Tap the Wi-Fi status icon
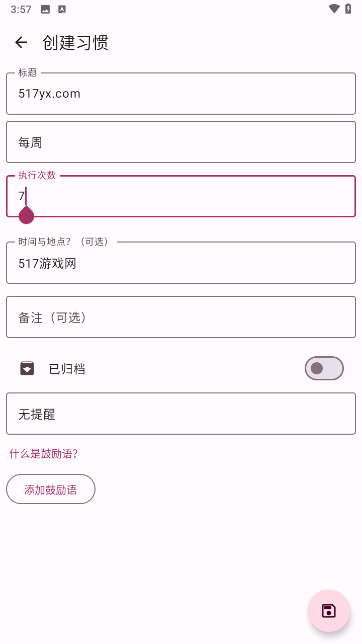 [x=334, y=9]
